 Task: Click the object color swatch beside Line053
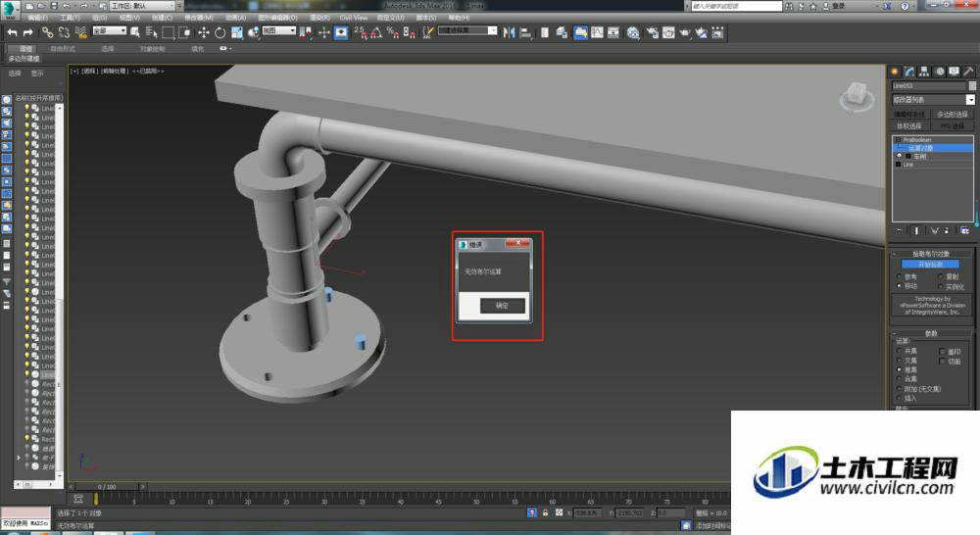(972, 85)
